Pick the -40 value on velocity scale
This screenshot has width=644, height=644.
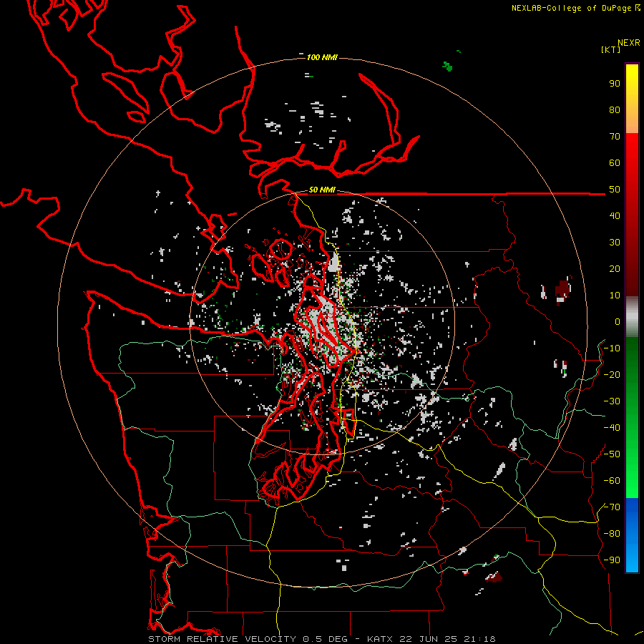point(612,428)
